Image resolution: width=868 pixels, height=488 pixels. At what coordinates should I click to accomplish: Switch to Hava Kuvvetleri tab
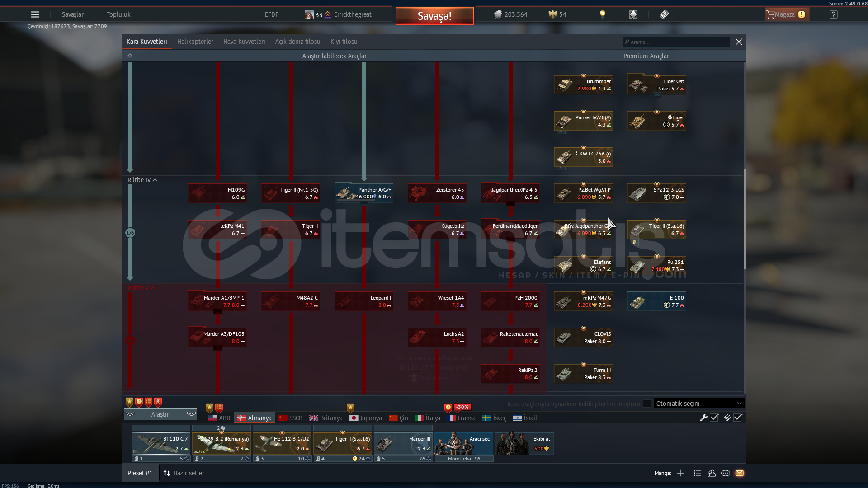pyautogui.click(x=244, y=42)
